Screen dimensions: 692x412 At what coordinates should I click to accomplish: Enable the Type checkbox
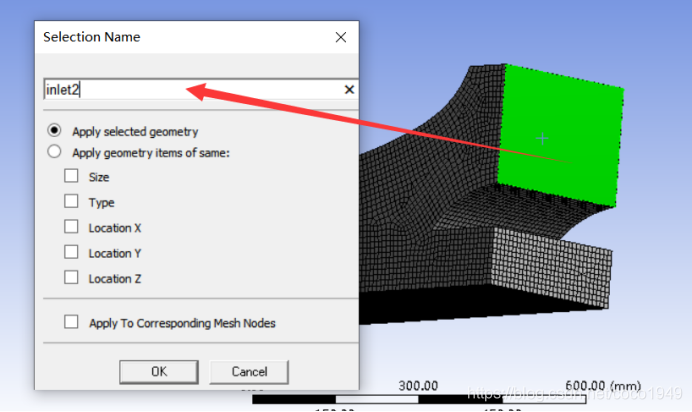tap(71, 202)
